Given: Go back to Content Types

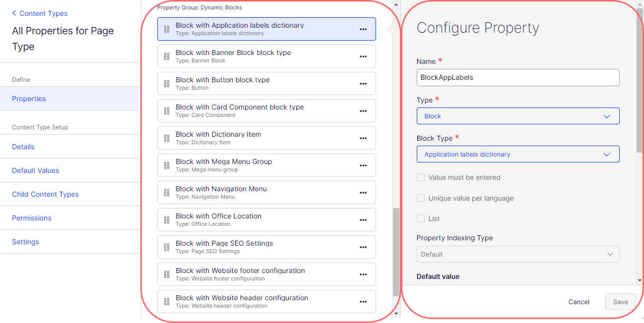Looking at the screenshot, I should 40,13.
